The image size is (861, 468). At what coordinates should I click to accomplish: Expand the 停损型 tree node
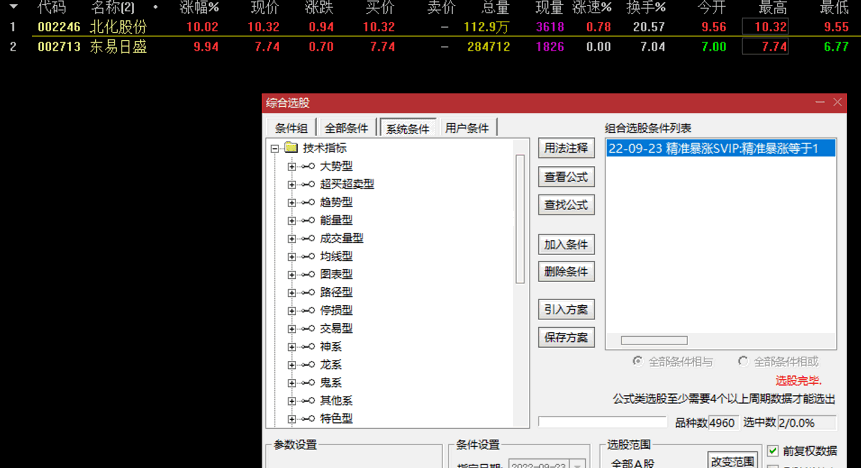[x=292, y=311]
